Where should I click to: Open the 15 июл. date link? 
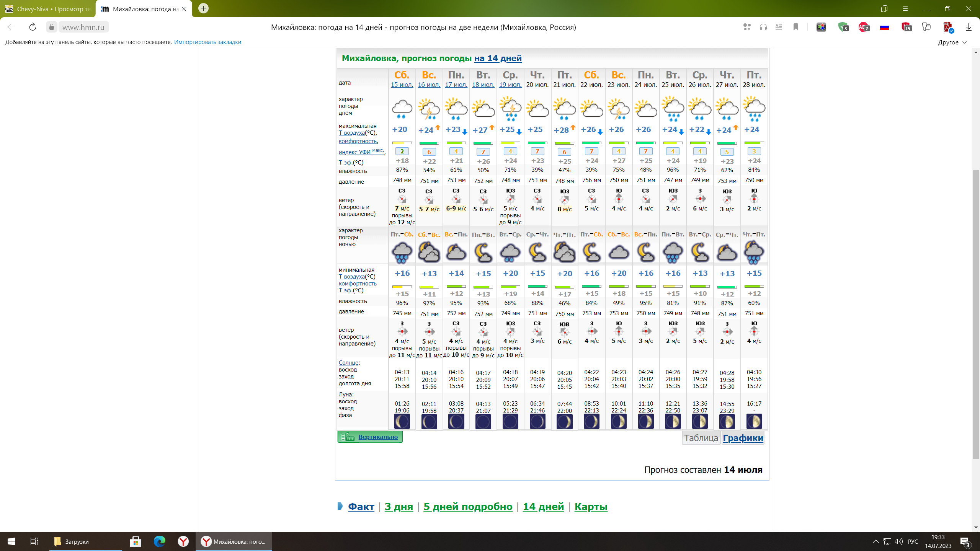click(x=402, y=85)
